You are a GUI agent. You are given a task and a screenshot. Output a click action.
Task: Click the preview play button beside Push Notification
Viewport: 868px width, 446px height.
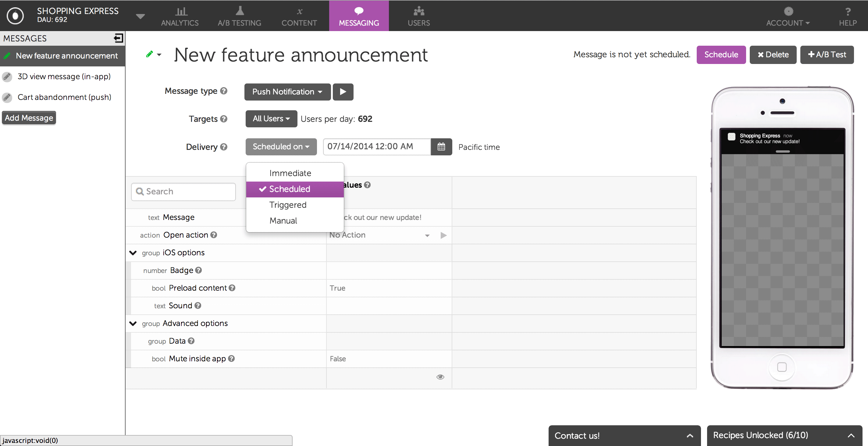(x=343, y=92)
